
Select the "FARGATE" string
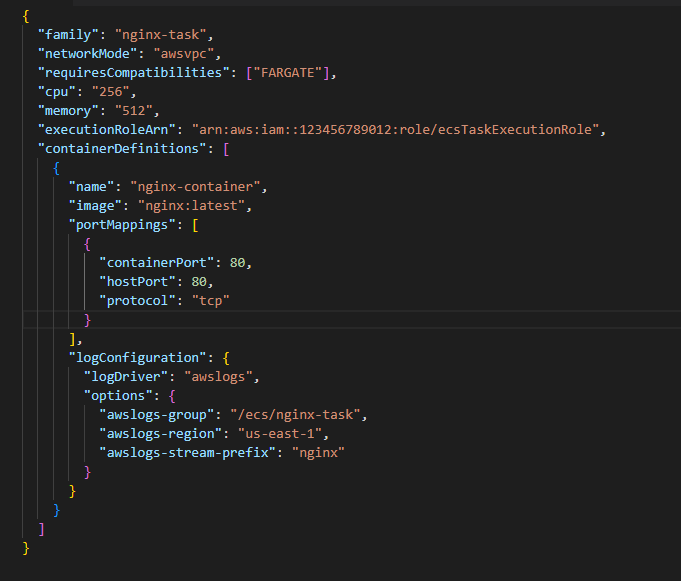point(288,73)
